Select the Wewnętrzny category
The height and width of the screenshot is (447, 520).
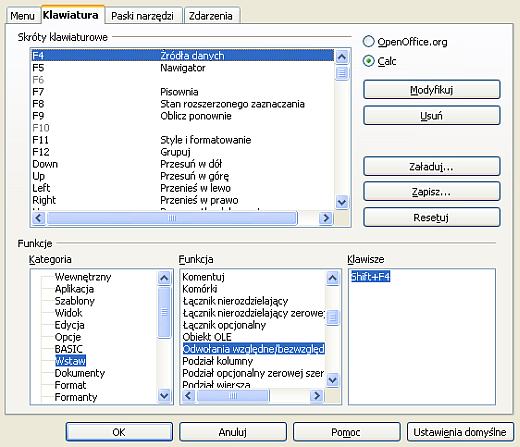coord(83,277)
